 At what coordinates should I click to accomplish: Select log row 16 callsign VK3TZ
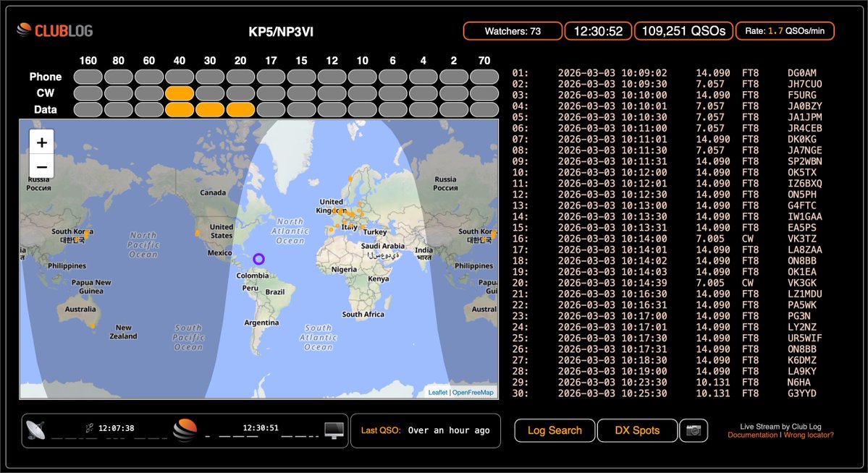[802, 239]
